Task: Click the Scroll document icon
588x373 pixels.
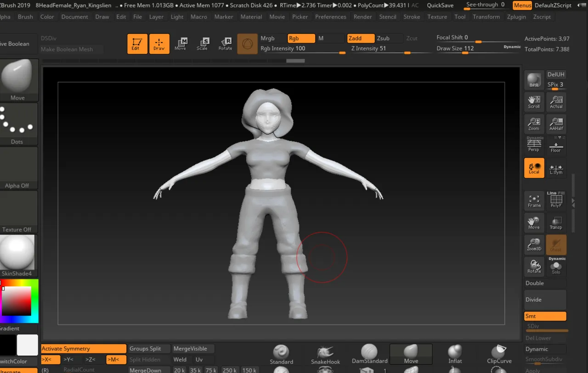Action: [x=534, y=102]
